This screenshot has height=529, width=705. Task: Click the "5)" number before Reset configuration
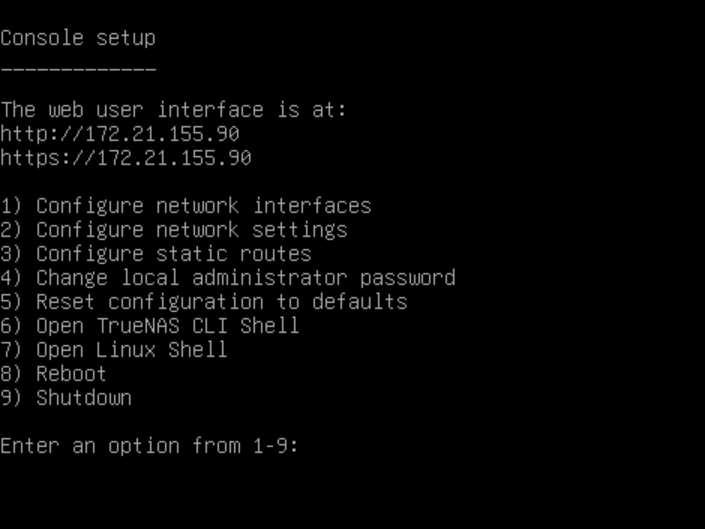point(11,302)
